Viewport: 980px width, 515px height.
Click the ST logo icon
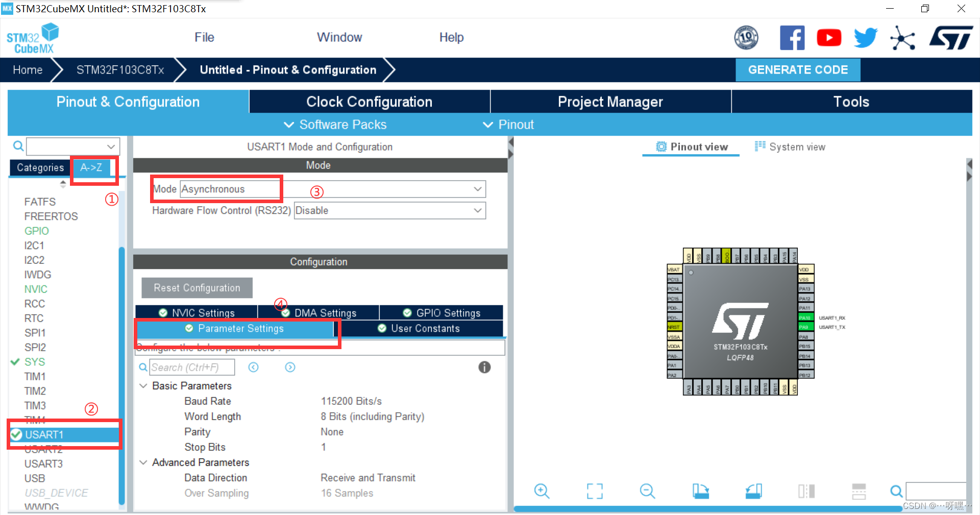click(951, 38)
